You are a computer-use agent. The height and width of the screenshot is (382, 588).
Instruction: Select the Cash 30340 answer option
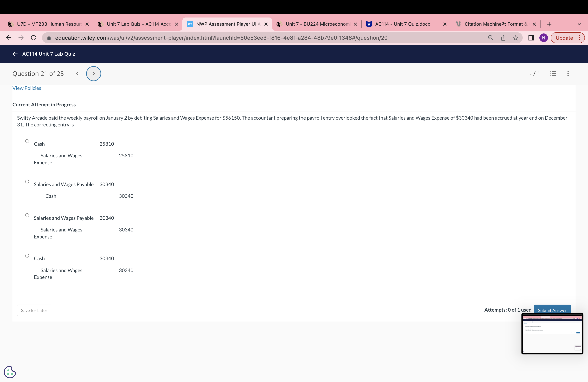tap(27, 256)
